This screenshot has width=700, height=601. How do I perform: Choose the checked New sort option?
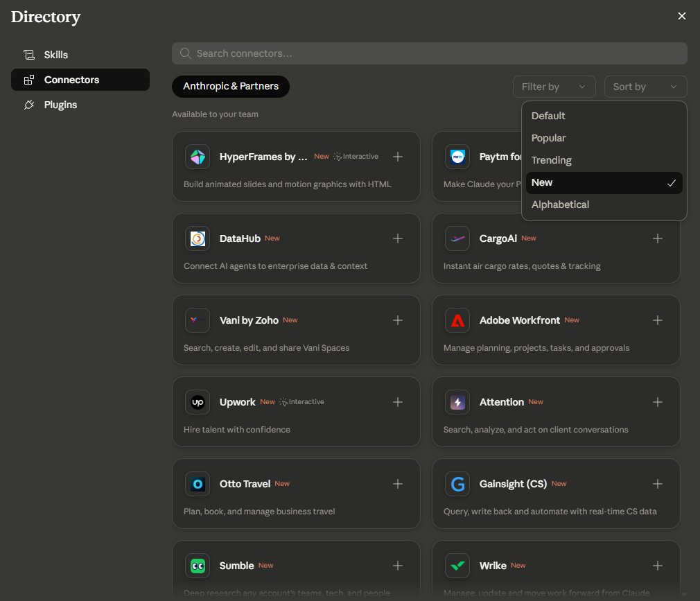tap(604, 182)
